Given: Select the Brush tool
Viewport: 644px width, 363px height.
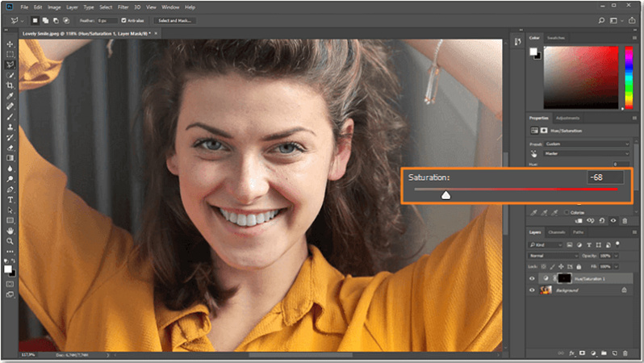Looking at the screenshot, I should tap(10, 116).
